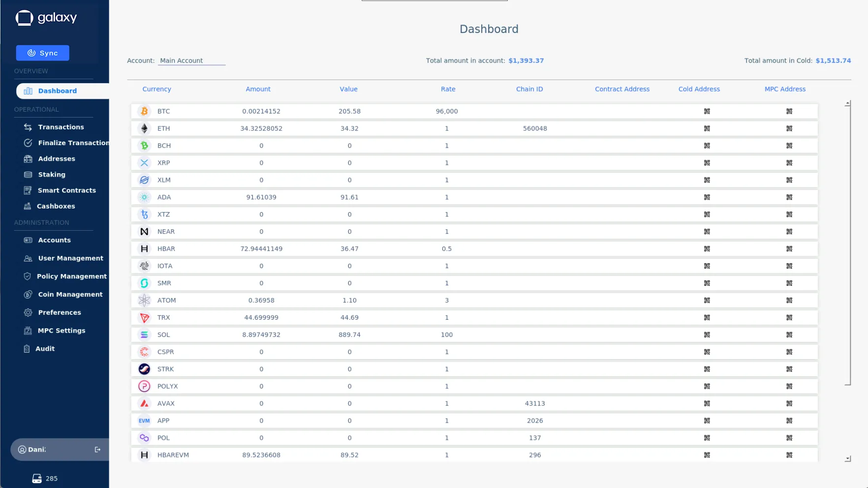Click the Coin Management icon
The width and height of the screenshot is (868, 488).
pyautogui.click(x=28, y=295)
